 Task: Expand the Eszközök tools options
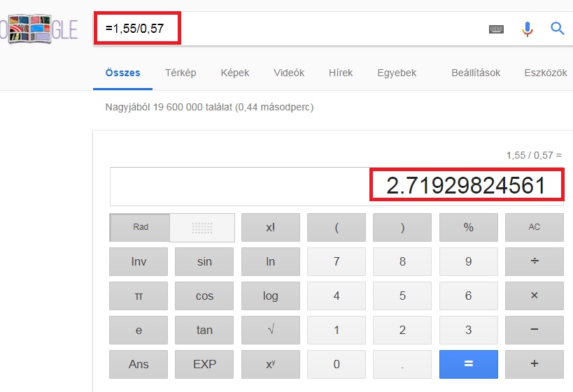pos(546,73)
